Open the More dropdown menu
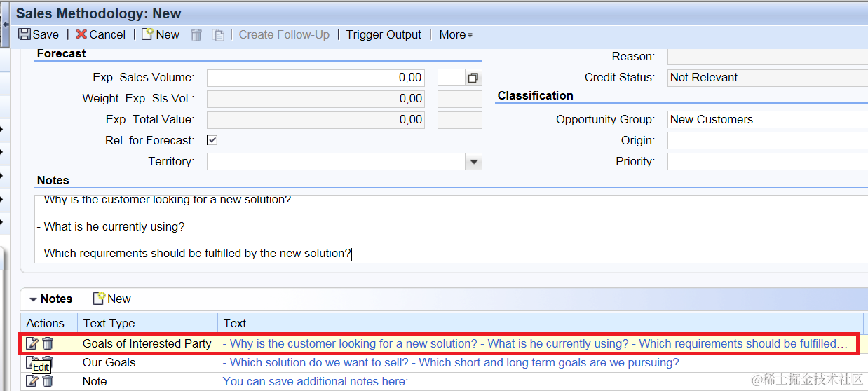This screenshot has height=391, width=868. (x=456, y=34)
